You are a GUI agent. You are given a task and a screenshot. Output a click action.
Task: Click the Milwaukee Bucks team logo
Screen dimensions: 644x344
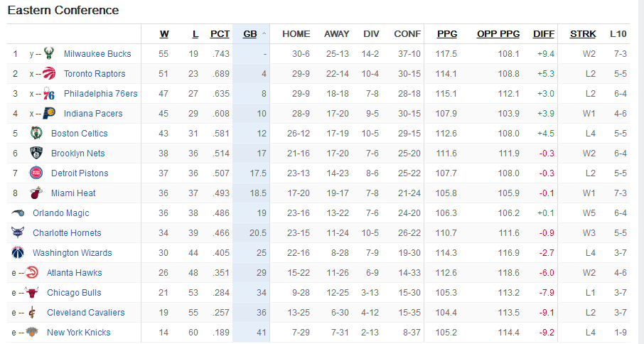(x=49, y=53)
